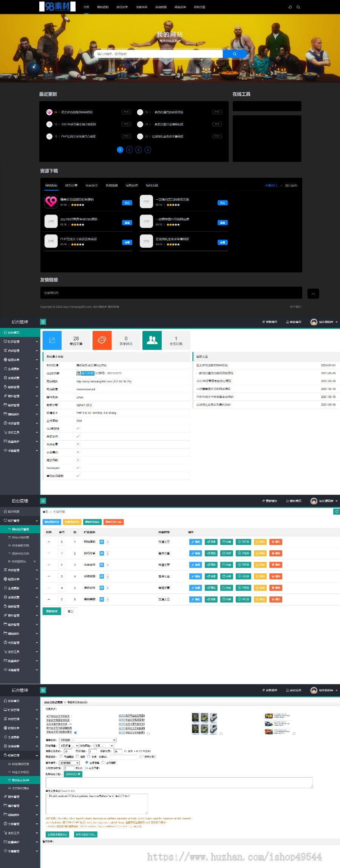340x868 pixels.
Task: Click the user avatar in dashboard header
Action: click(314, 322)
